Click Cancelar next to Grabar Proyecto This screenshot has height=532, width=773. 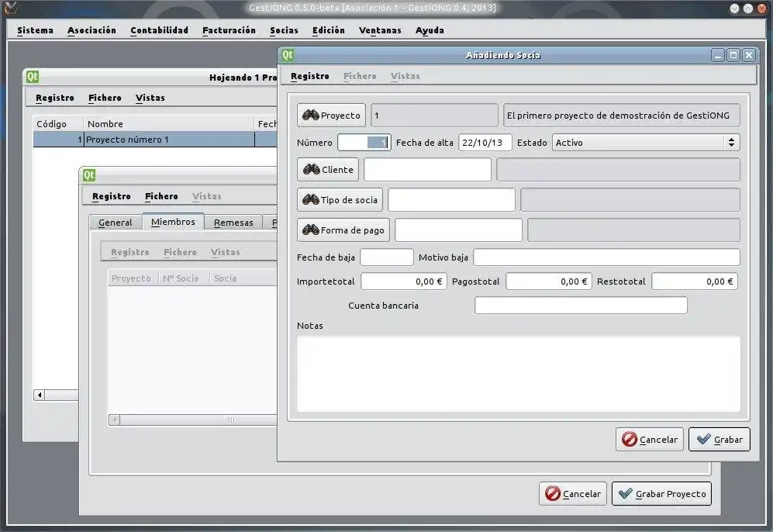pos(573,493)
